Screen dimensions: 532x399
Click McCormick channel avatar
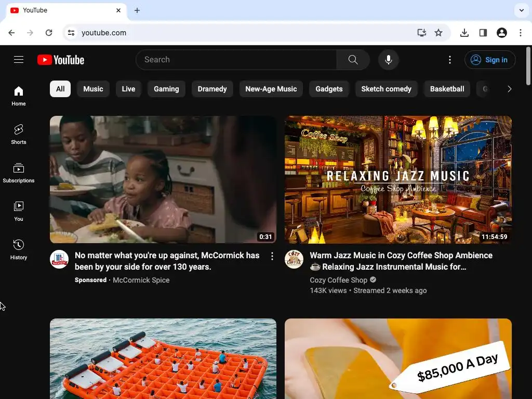point(59,260)
